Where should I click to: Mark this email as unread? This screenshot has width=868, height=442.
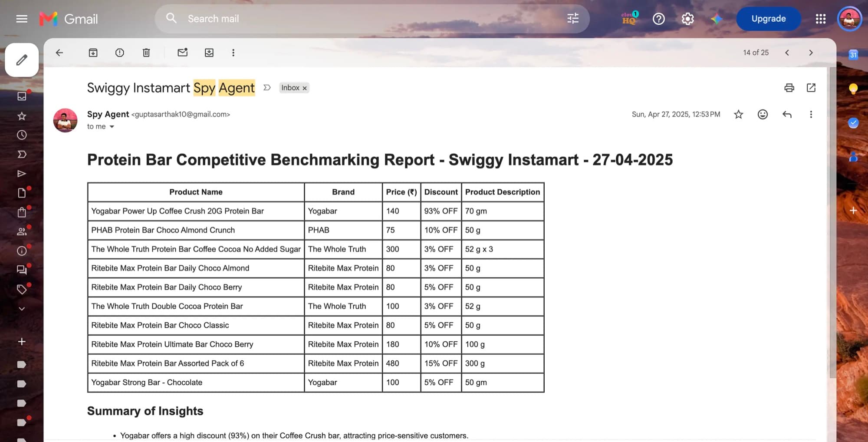pos(183,53)
